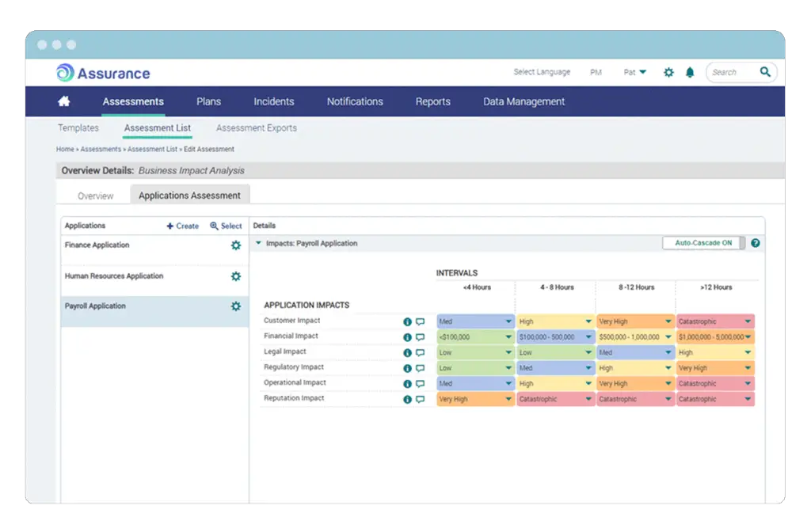Image resolution: width=811 pixels, height=532 pixels.
Task: Show info for Reputation Impact
Action: pyautogui.click(x=408, y=400)
